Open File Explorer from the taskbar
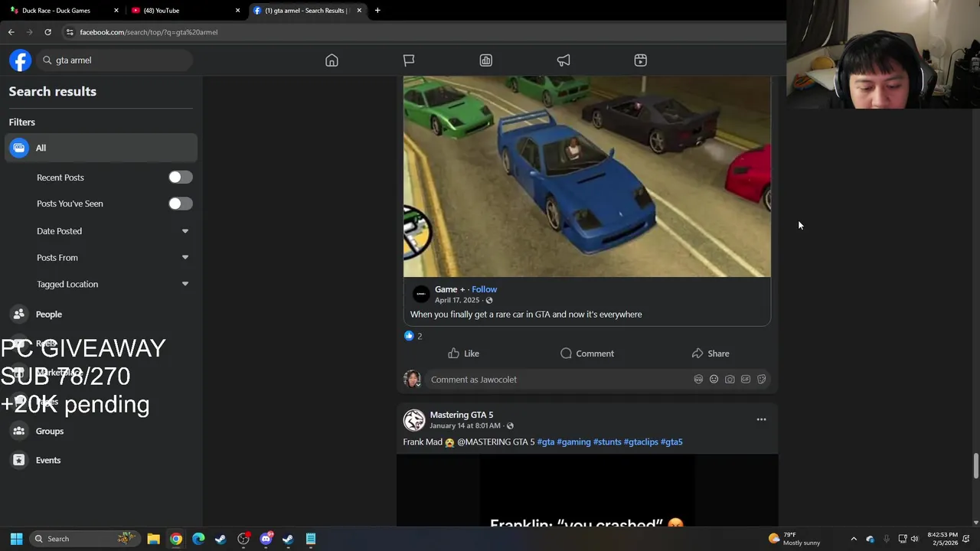This screenshot has width=980, height=551. pos(153,539)
